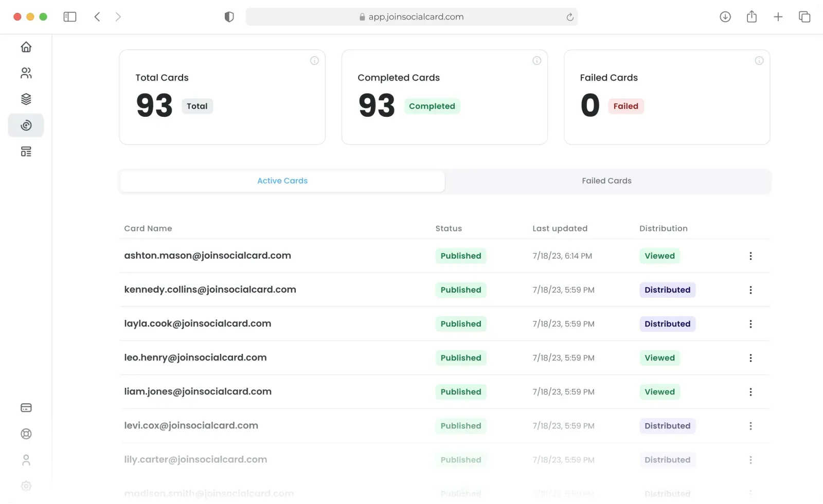Click Published status for ashton.mason
Viewport: 823px width, 504px height.
(x=461, y=256)
